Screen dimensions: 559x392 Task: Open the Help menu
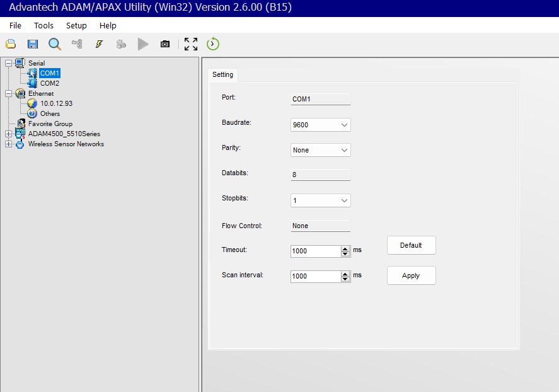[108, 26]
